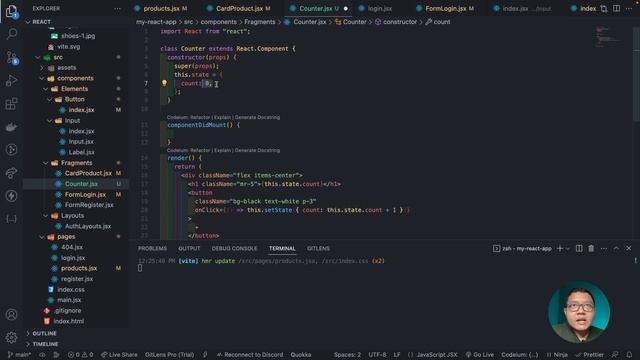Open the Run and Debug icon
This screenshot has height=360, width=640.
pyautogui.click(x=11, y=80)
